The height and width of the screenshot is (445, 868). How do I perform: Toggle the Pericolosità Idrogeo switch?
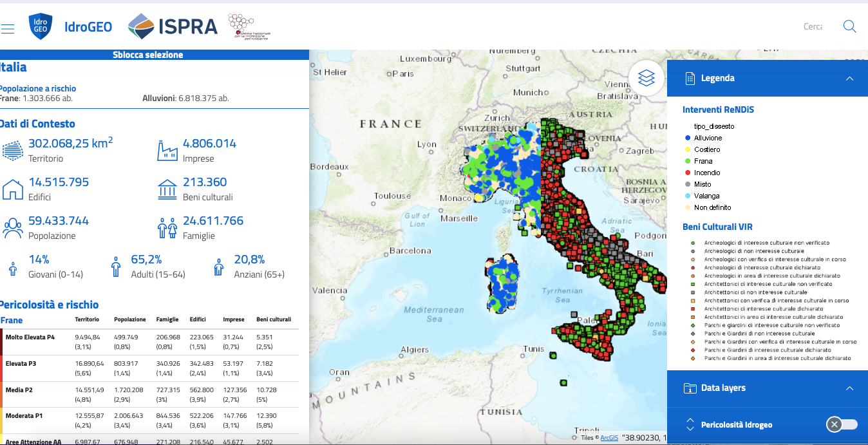[x=842, y=424]
